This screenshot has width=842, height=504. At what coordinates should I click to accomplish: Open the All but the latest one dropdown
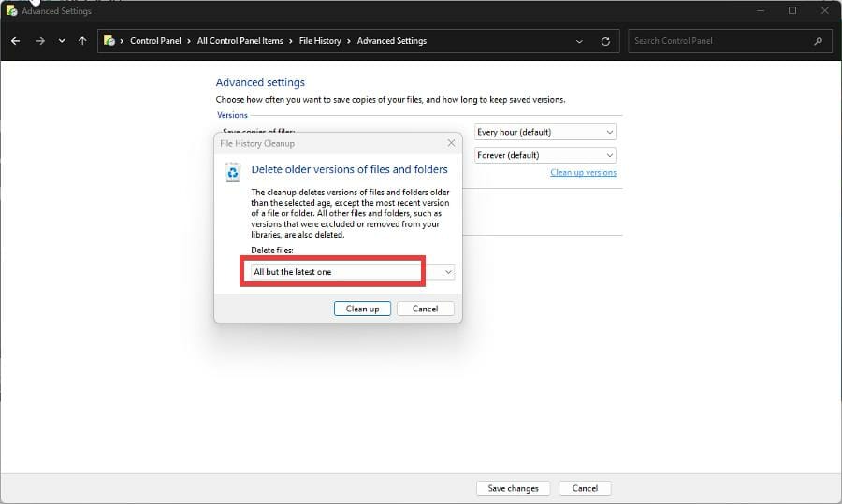[352, 272]
